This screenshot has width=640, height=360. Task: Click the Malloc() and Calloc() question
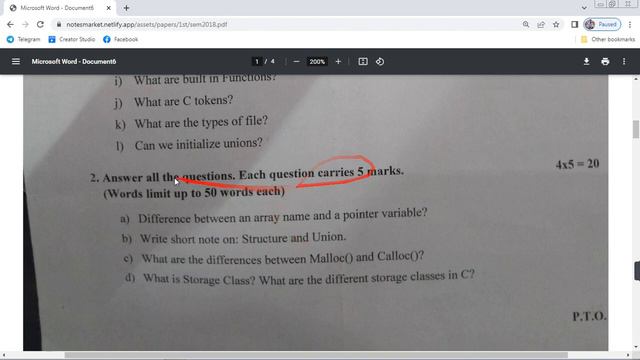click(283, 258)
